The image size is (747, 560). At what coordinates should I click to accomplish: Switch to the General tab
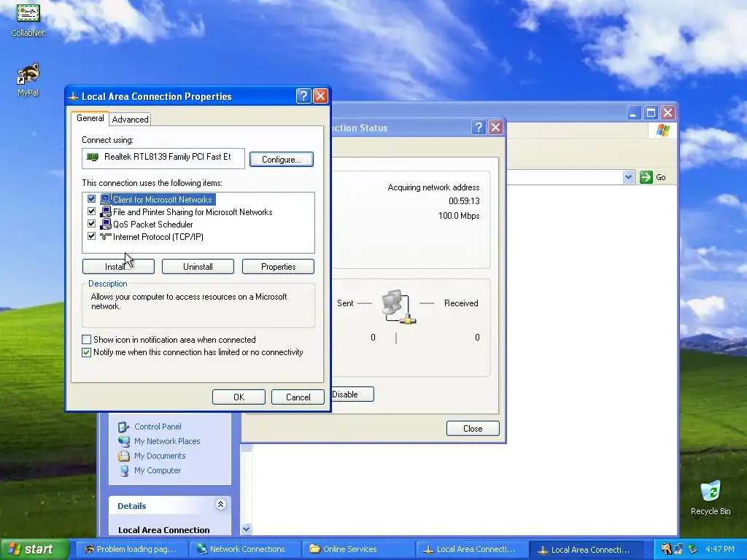(x=90, y=118)
